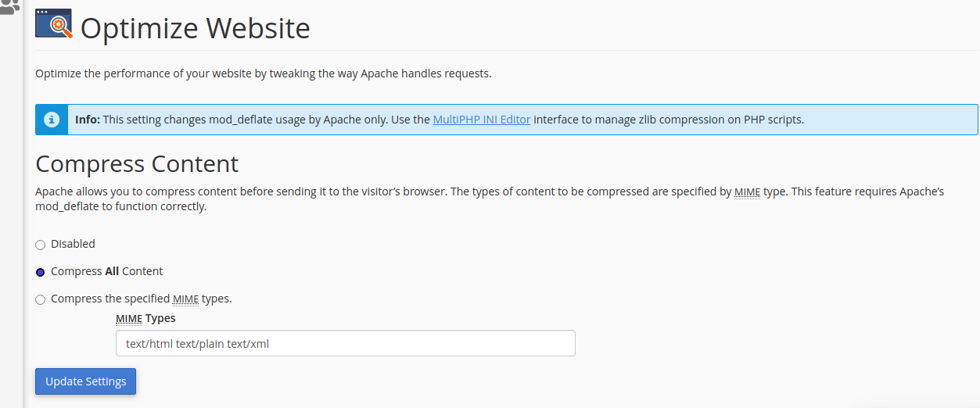Open User Manager icon in left sidebar
Viewport: 980px width, 408px height.
pos(9,8)
